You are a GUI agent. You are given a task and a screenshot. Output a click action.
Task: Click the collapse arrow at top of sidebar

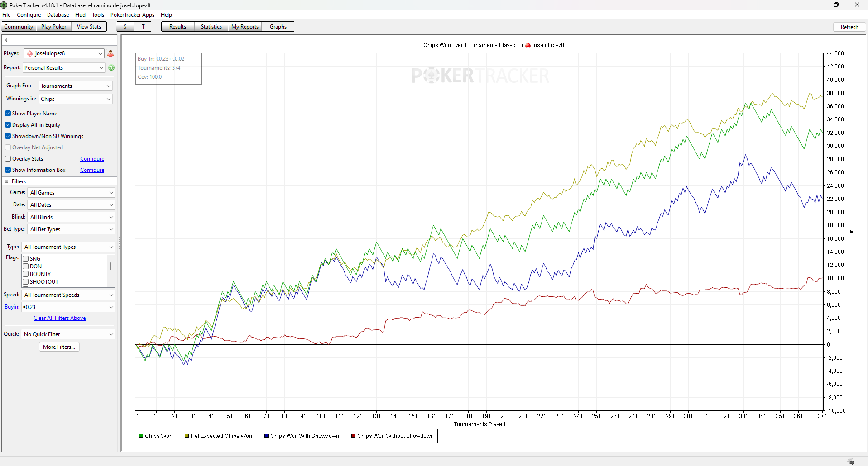point(6,40)
